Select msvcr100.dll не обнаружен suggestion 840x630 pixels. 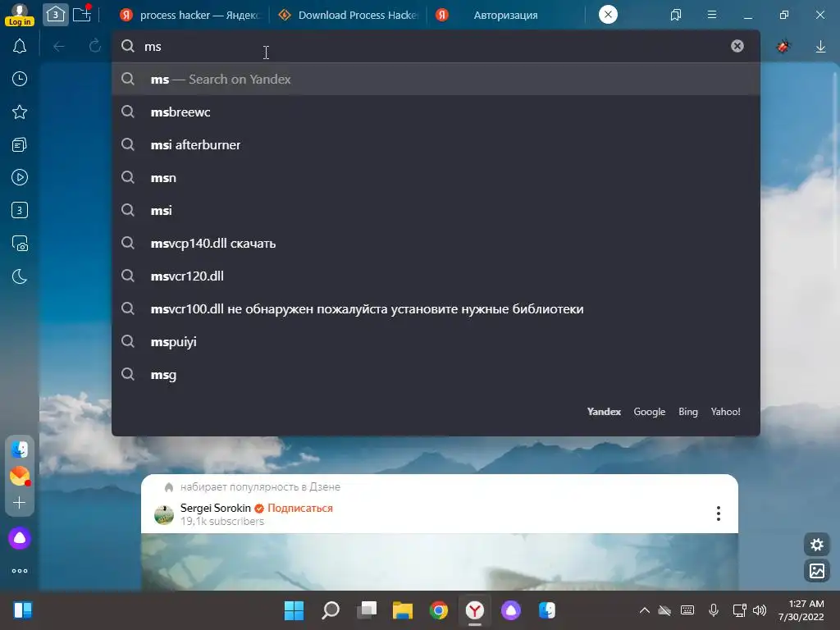(x=436, y=309)
